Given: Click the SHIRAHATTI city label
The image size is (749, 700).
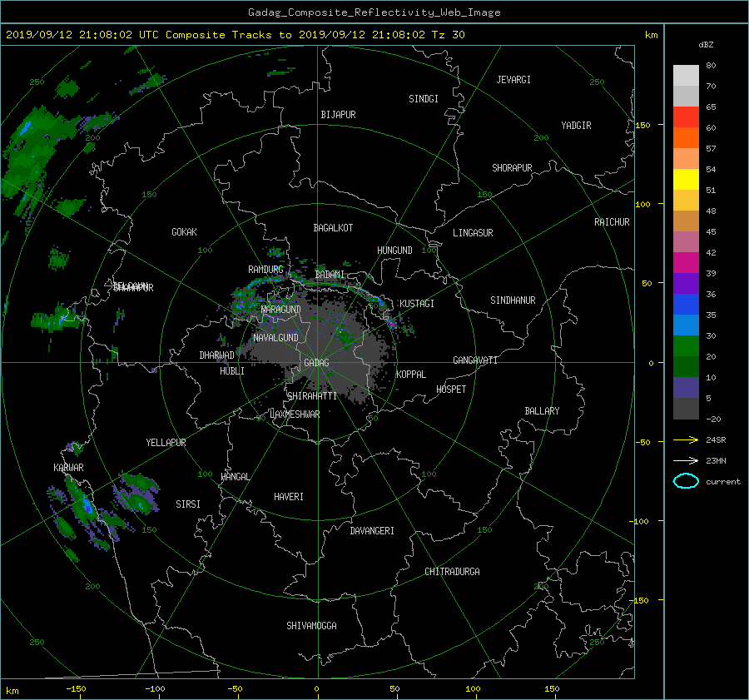Looking at the screenshot, I should click(x=312, y=396).
